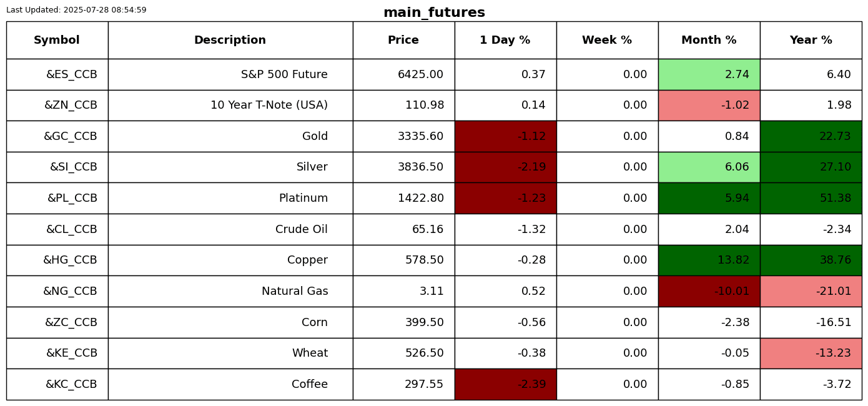The width and height of the screenshot is (868, 406).
Task: Select the Year % column header
Action: tap(811, 41)
